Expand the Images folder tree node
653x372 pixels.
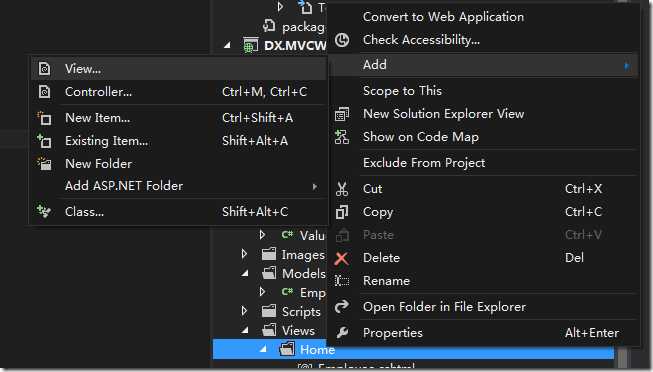[244, 254]
